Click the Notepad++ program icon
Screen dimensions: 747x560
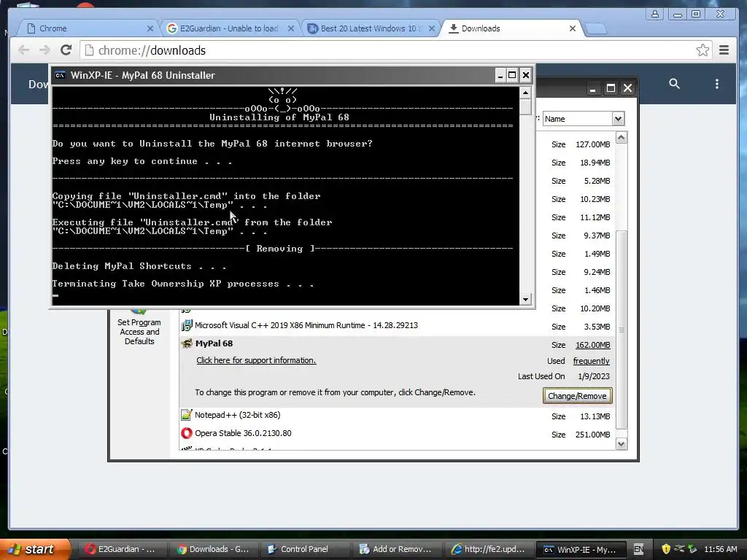tap(187, 415)
